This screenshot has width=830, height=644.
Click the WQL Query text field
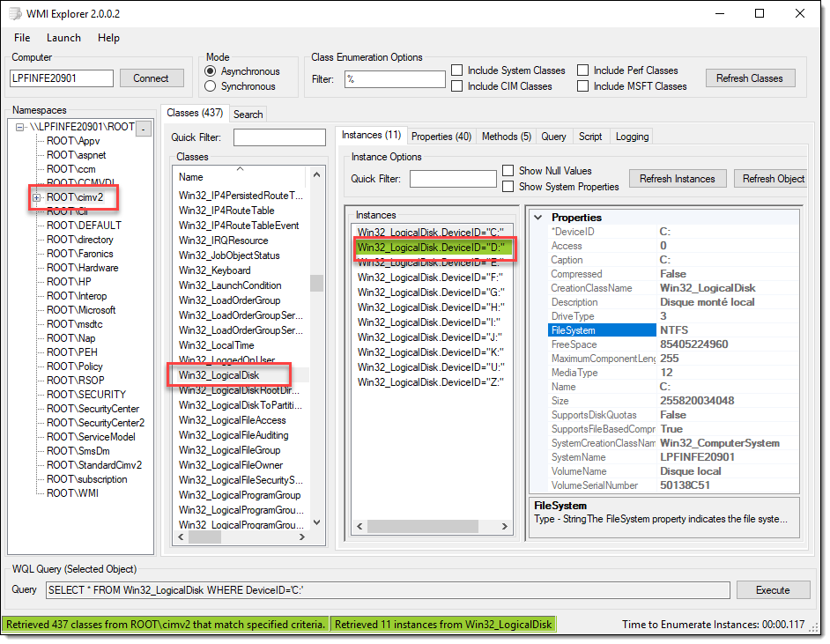388,590
